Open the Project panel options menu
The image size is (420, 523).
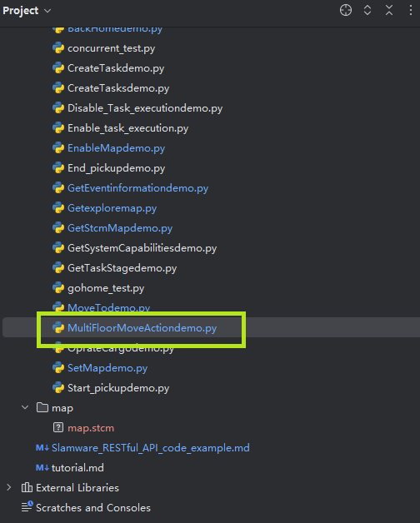(410, 10)
